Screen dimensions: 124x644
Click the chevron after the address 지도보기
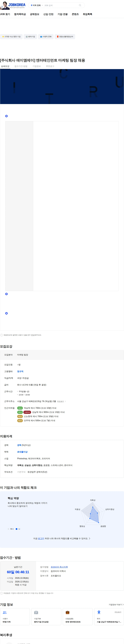coord(65,401)
